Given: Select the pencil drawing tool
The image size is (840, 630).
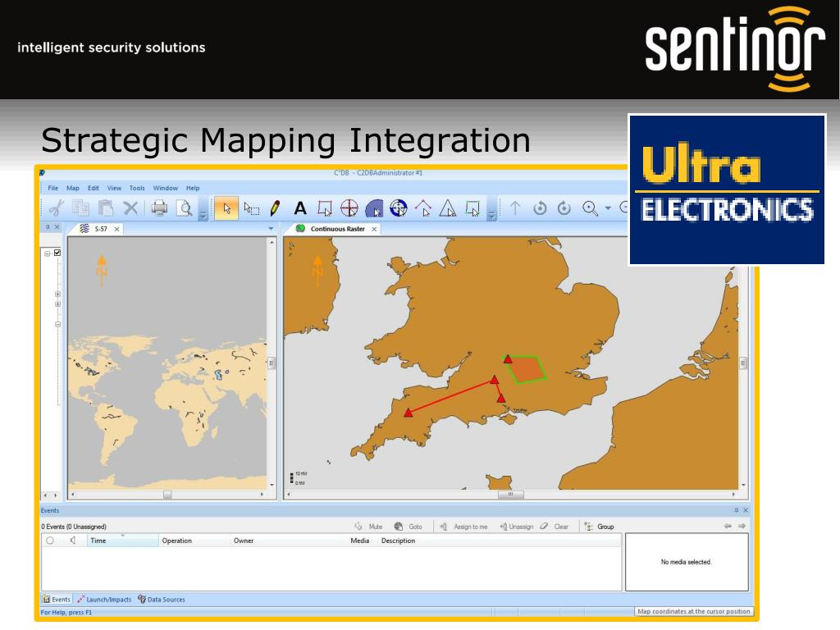Looking at the screenshot, I should (276, 208).
